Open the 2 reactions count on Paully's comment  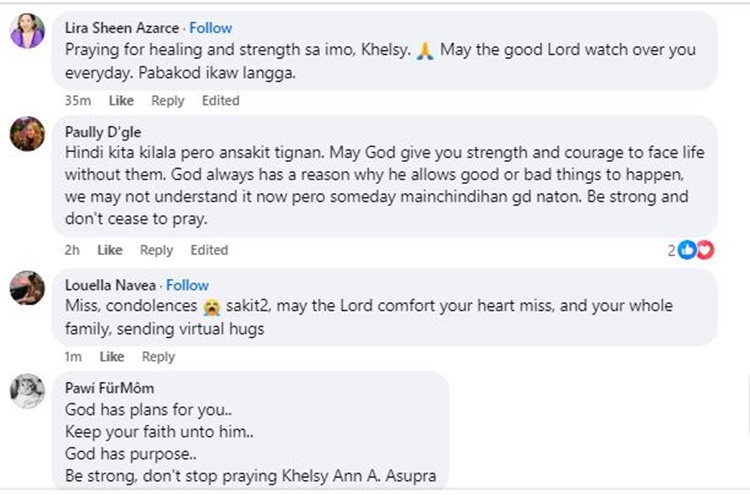coord(673,250)
